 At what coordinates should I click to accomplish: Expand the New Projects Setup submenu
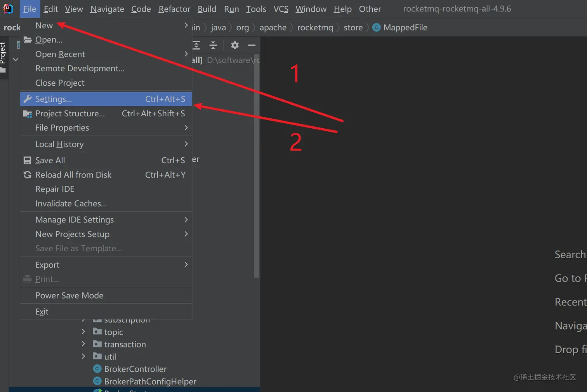click(106, 234)
